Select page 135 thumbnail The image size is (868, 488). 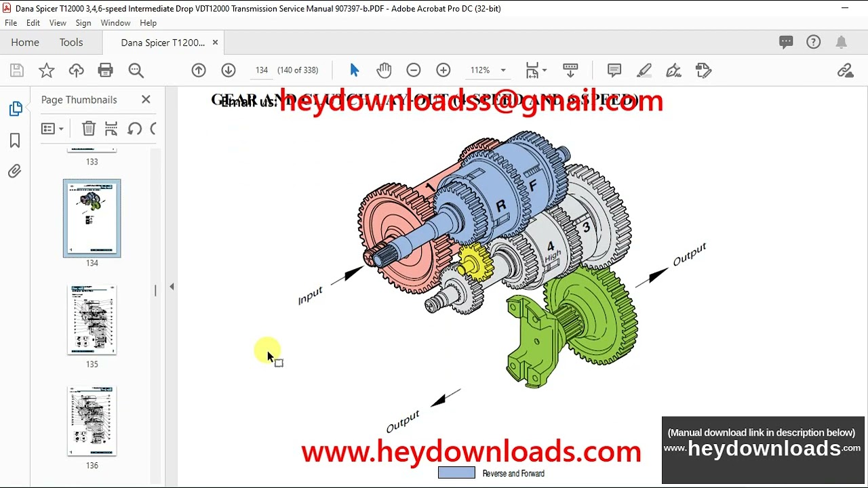[x=92, y=320]
